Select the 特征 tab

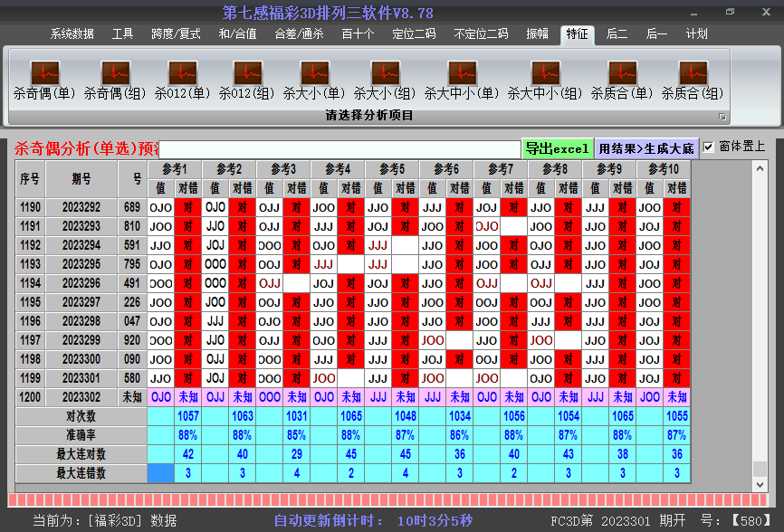(577, 34)
